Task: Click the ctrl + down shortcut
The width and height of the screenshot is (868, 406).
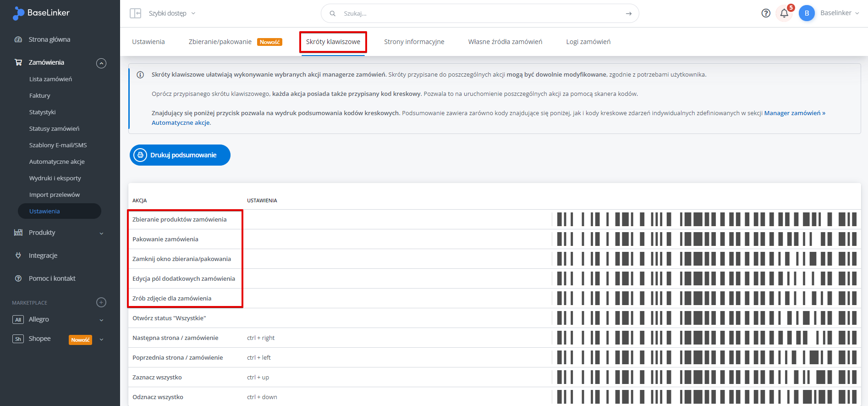Action: (x=262, y=397)
